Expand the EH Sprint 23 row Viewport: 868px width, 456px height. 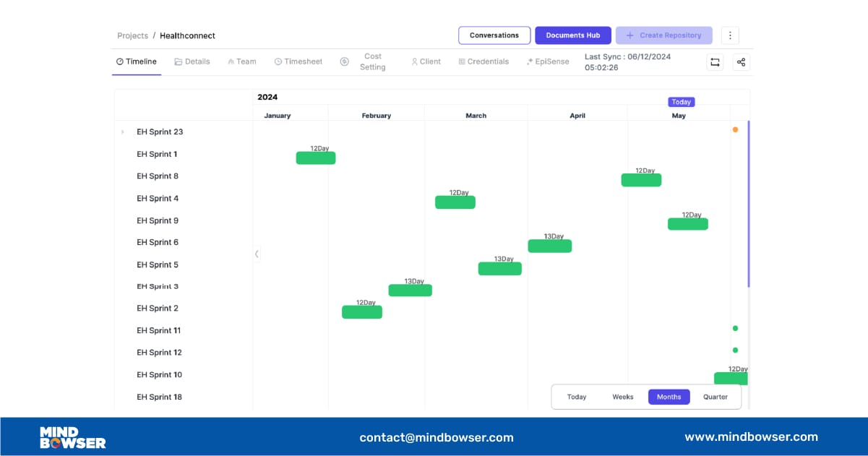122,132
